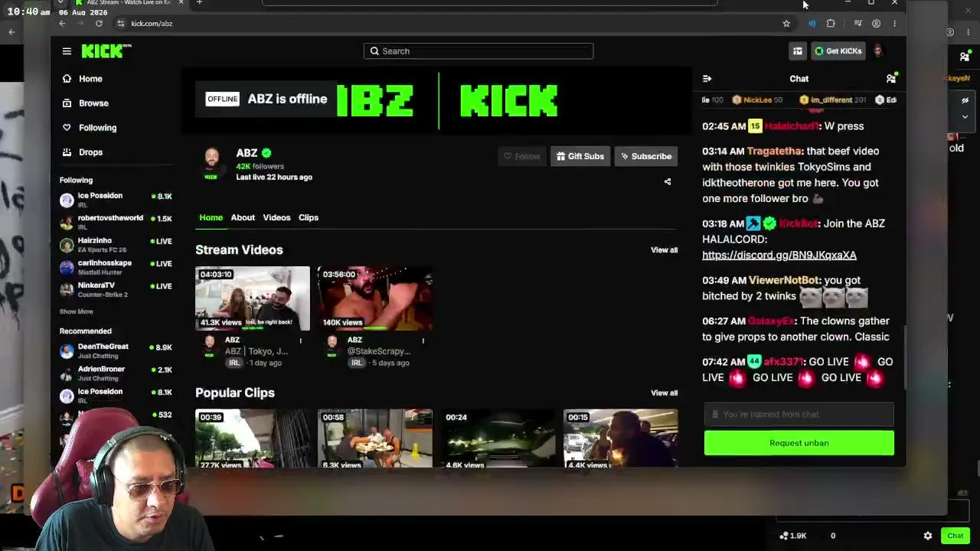Expand Show More under Following
The height and width of the screenshot is (551, 980).
(x=77, y=311)
